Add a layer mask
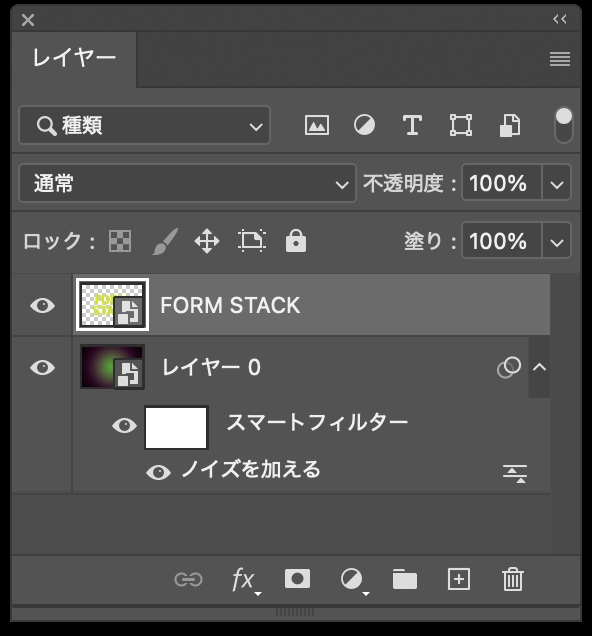This screenshot has height=636, width=592. tap(298, 579)
